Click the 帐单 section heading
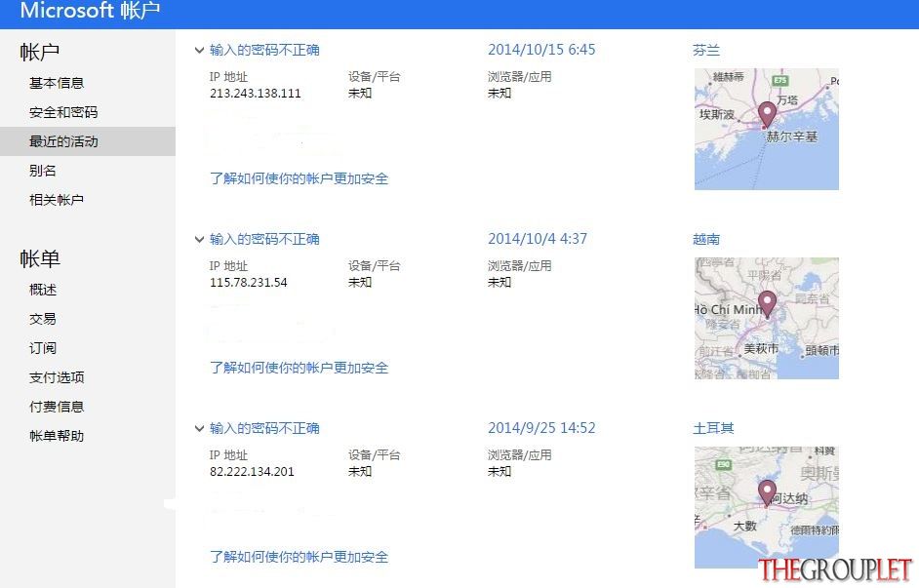 [x=39, y=258]
